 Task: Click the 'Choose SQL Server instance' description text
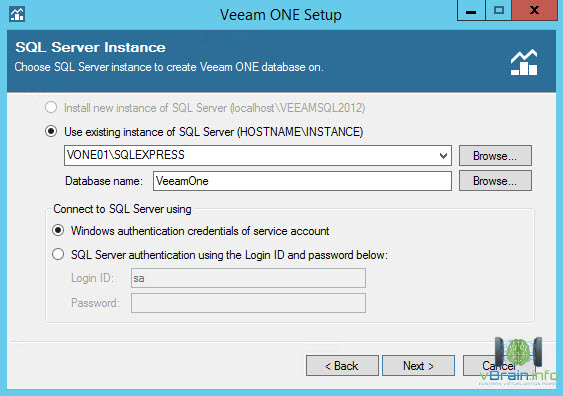click(169, 67)
